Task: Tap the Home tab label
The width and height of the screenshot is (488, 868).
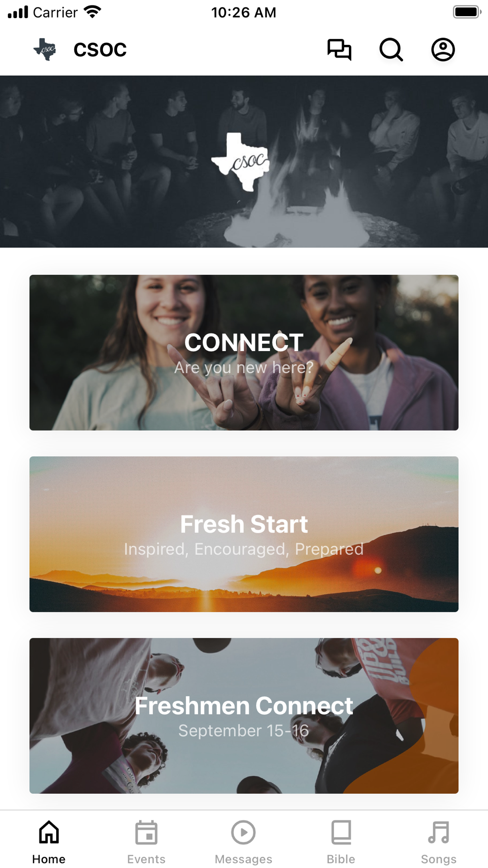Action: (49, 859)
